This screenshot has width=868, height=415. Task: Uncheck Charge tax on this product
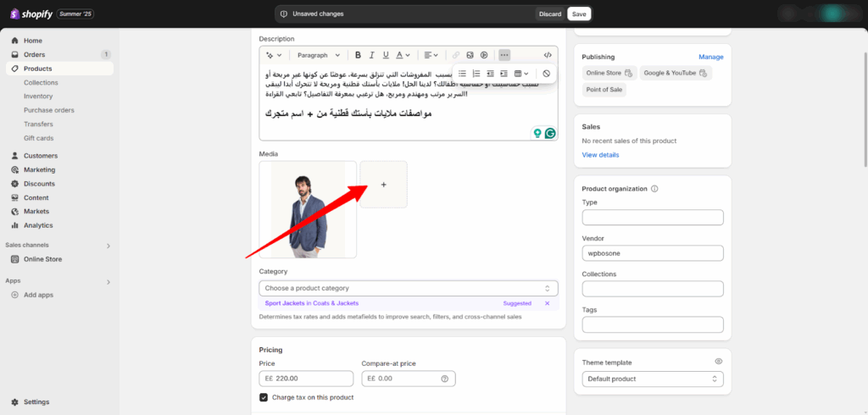(264, 397)
